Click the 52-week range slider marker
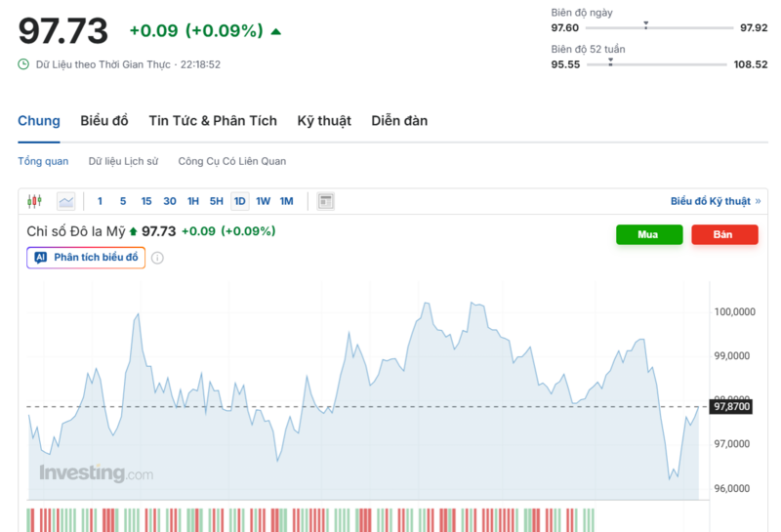781x532 pixels. [x=610, y=61]
